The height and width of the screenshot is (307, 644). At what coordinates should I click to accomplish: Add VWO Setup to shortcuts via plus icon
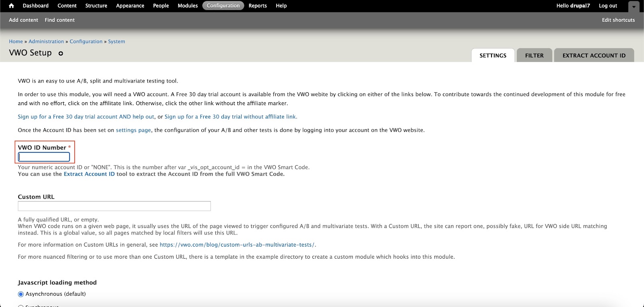[x=61, y=53]
